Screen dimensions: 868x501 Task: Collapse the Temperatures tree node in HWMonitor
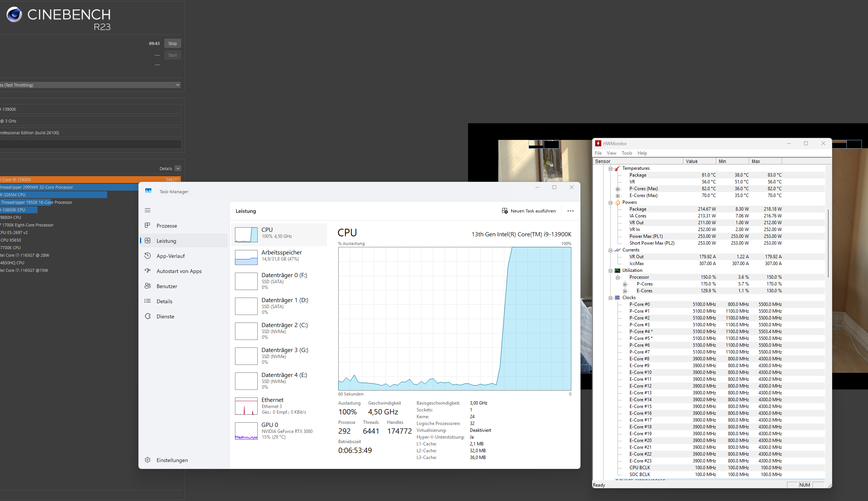(610, 169)
